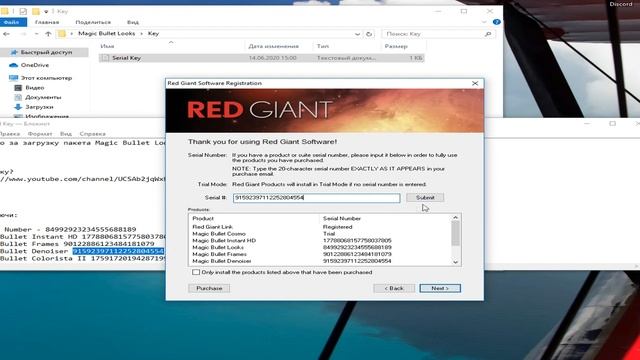Refresh the Explorer folder view
This screenshot has width=640, height=360.
tap(369, 34)
